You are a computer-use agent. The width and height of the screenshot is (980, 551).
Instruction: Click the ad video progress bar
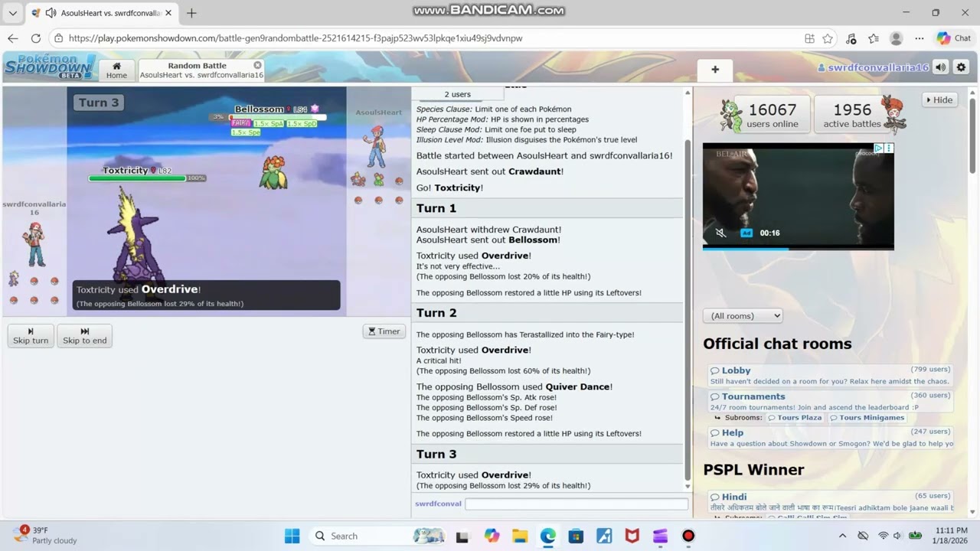coord(798,248)
